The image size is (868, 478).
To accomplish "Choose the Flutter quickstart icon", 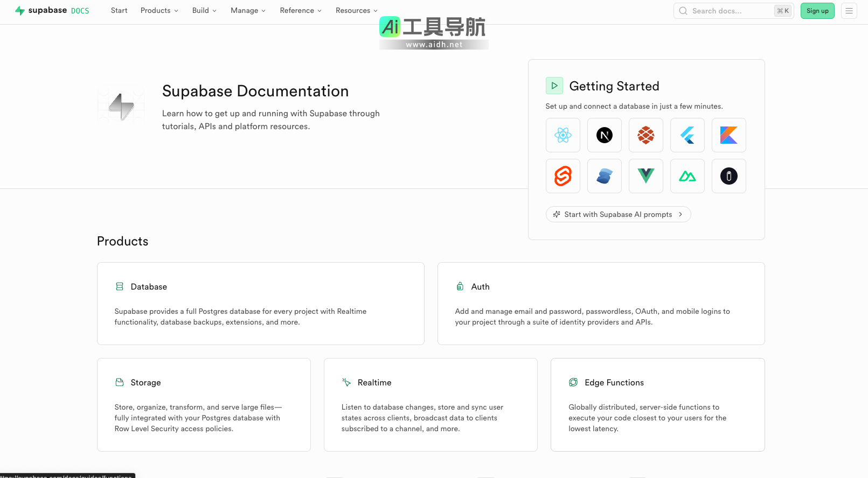I will (x=687, y=135).
